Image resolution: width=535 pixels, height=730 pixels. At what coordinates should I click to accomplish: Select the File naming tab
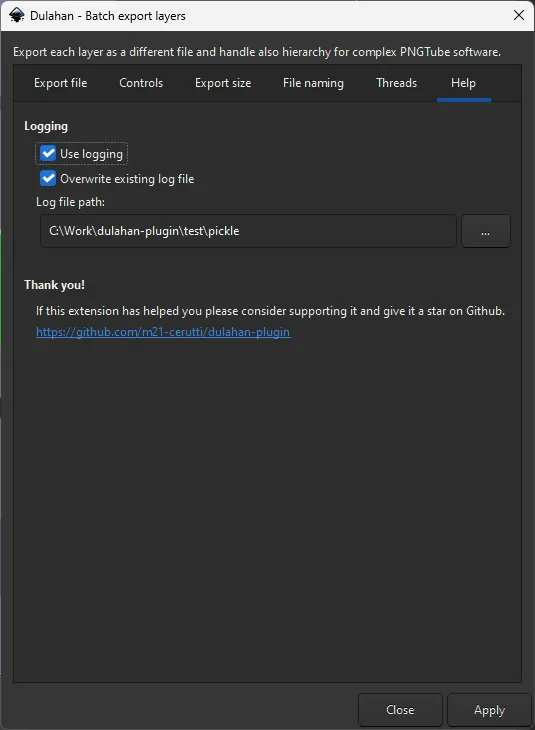(313, 83)
